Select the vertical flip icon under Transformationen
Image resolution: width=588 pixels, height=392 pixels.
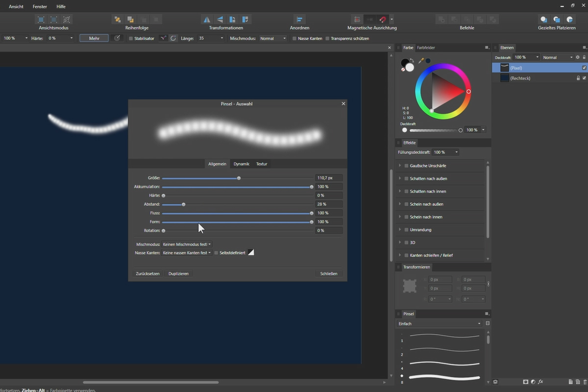point(219,20)
